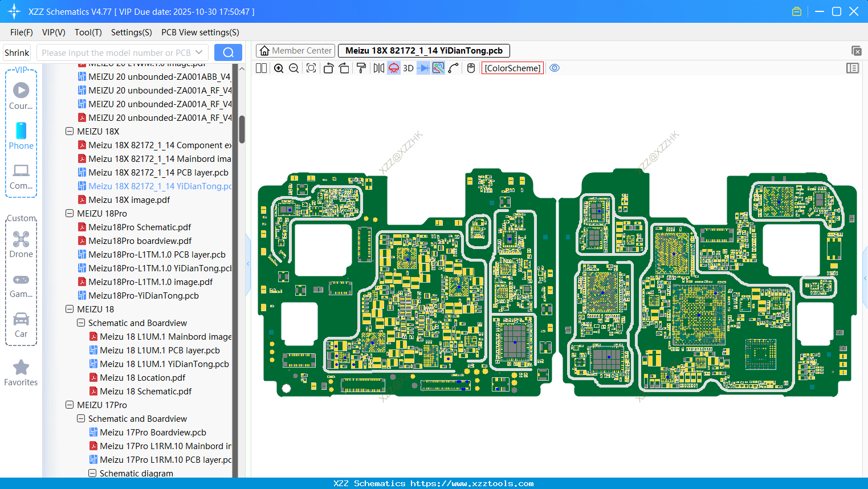Expand the right edge panel handle
Screen dimensions: 868x489
click(865, 278)
